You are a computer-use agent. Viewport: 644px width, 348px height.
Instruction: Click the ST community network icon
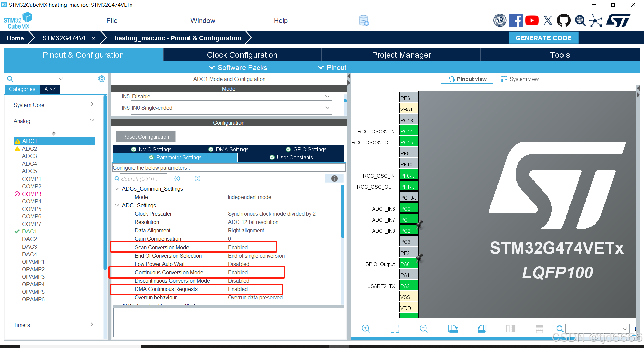(596, 20)
